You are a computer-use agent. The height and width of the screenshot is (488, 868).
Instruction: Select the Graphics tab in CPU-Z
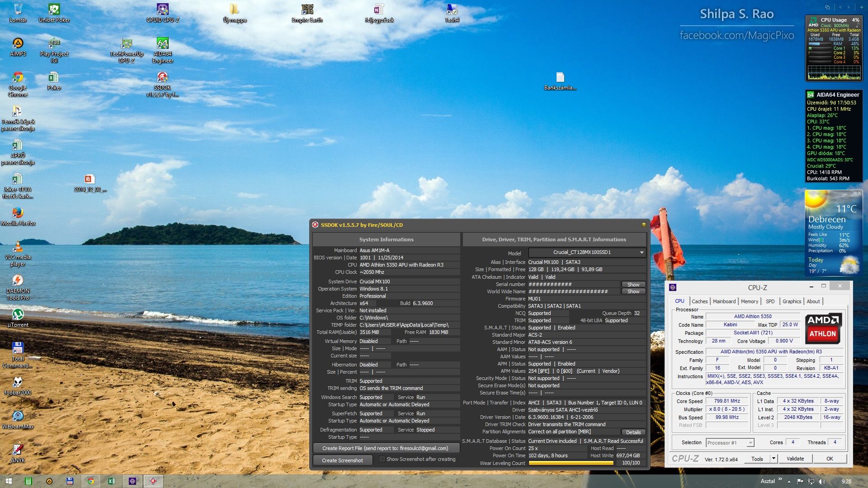(792, 301)
